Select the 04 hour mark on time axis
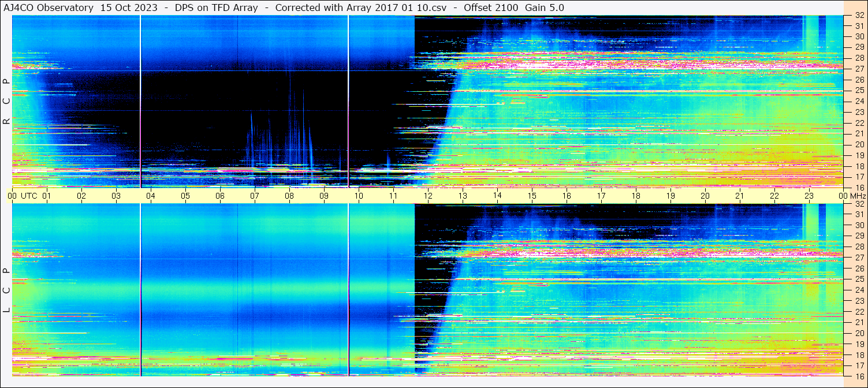 click(x=150, y=196)
